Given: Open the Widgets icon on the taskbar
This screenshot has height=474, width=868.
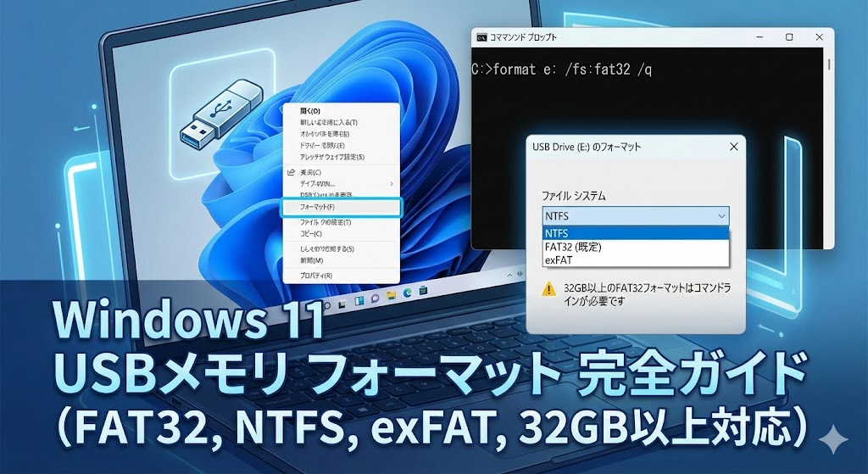Looking at the screenshot, I should [x=360, y=298].
